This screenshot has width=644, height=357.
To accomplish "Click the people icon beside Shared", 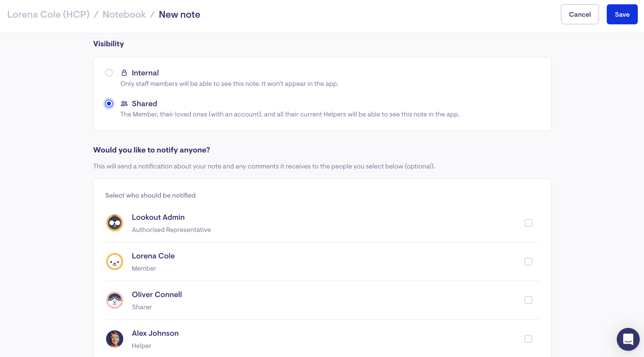I will (x=124, y=103).
